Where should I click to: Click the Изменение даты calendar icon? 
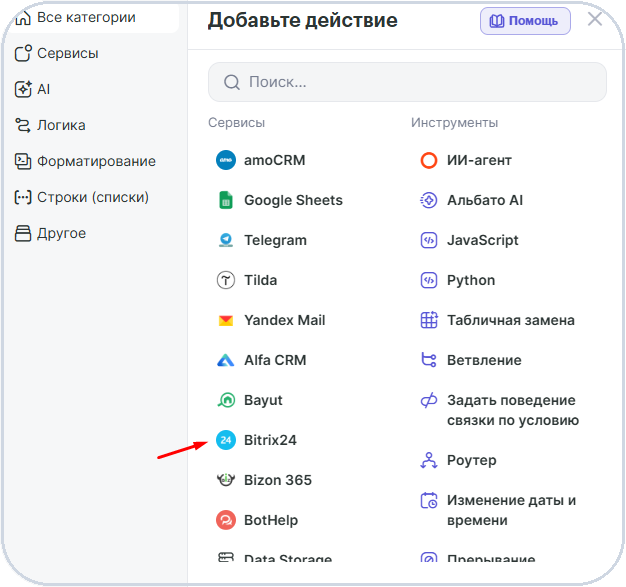point(429,500)
